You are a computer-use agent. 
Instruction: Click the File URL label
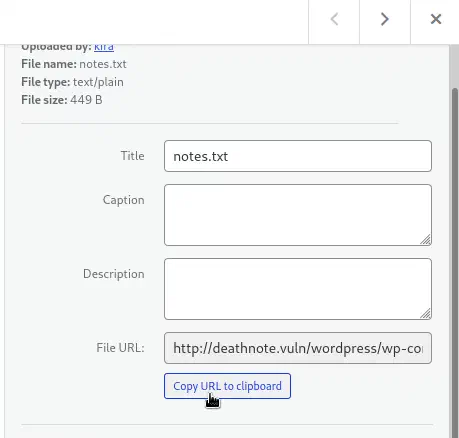(120, 348)
